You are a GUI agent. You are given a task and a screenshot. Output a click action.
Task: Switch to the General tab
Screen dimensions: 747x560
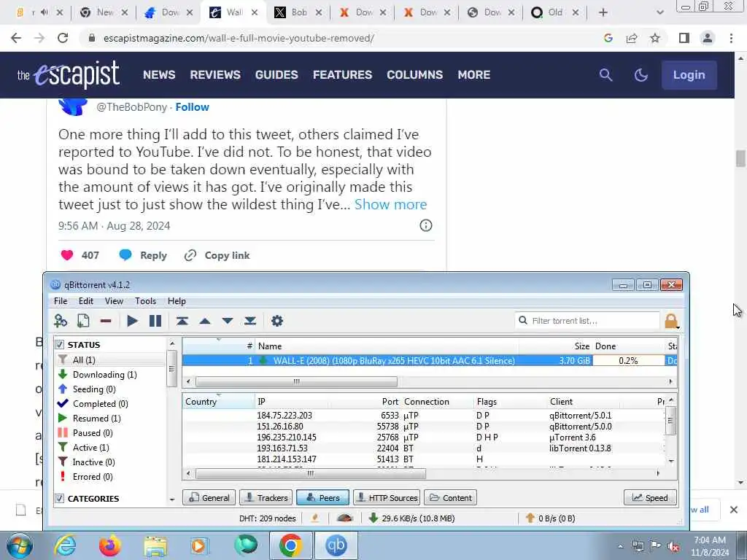tap(209, 497)
